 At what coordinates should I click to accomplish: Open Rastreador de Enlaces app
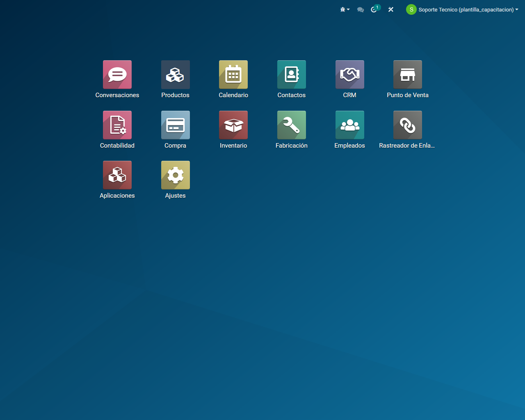click(407, 125)
